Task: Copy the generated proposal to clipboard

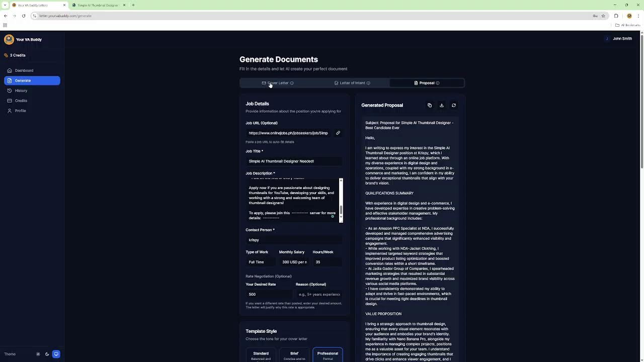Action: pyautogui.click(x=430, y=105)
